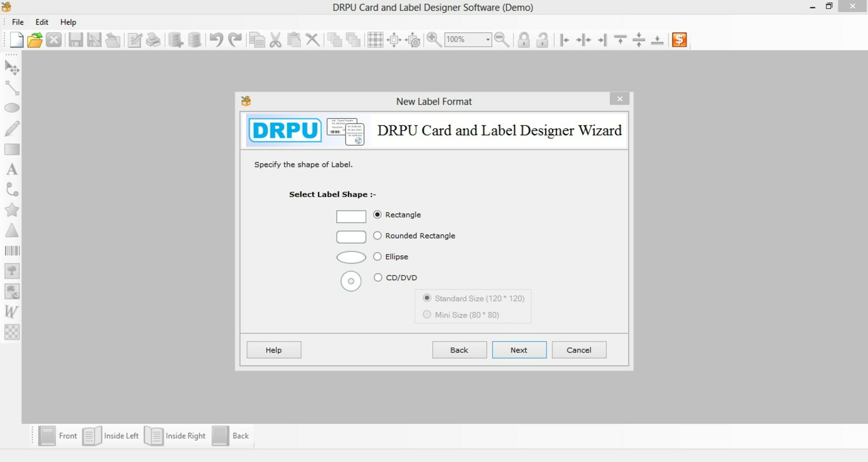
Task: Select the selection pointer tool
Action: [x=12, y=68]
